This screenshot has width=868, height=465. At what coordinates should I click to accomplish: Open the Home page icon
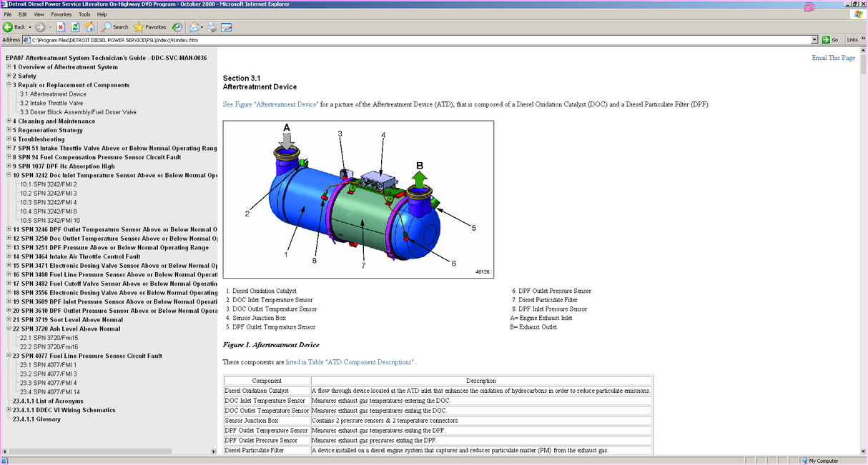tap(89, 27)
